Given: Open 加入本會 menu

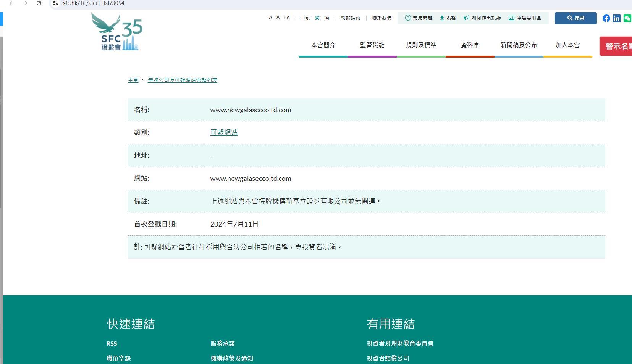Looking at the screenshot, I should pyautogui.click(x=568, y=45).
